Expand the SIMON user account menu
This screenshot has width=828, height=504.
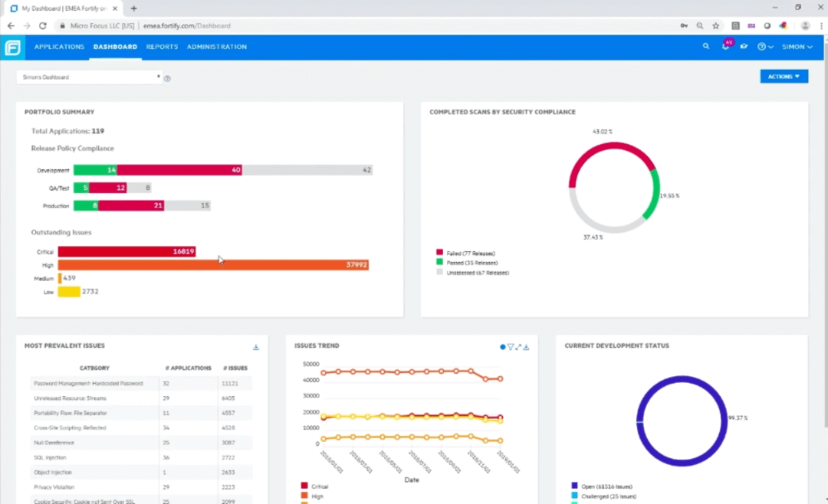pos(797,46)
